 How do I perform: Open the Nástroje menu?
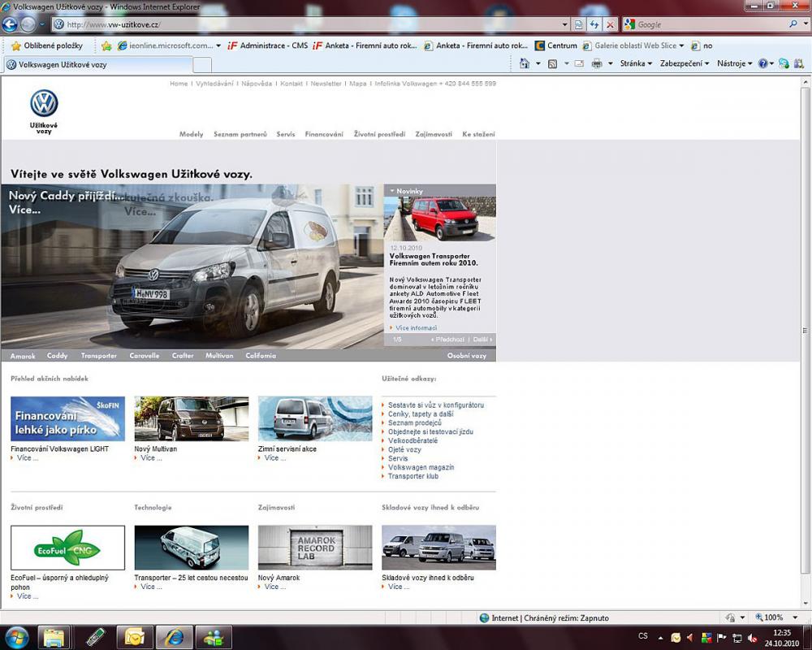point(734,63)
